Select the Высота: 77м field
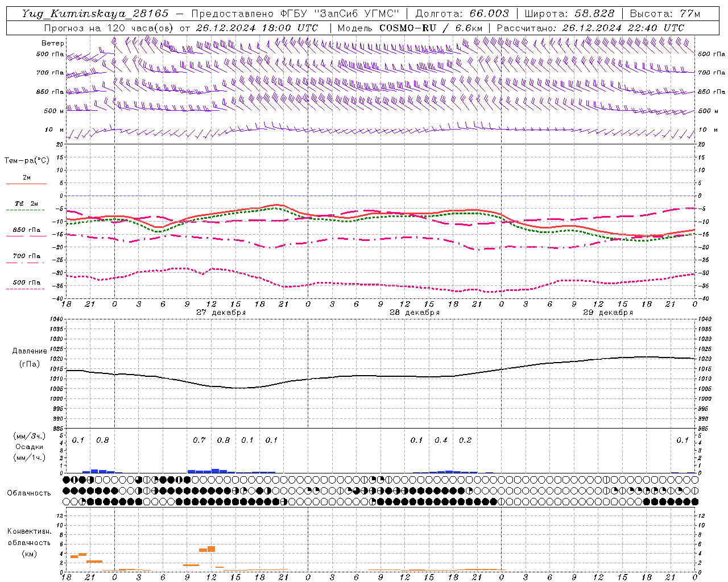728x582 pixels. pos(665,14)
